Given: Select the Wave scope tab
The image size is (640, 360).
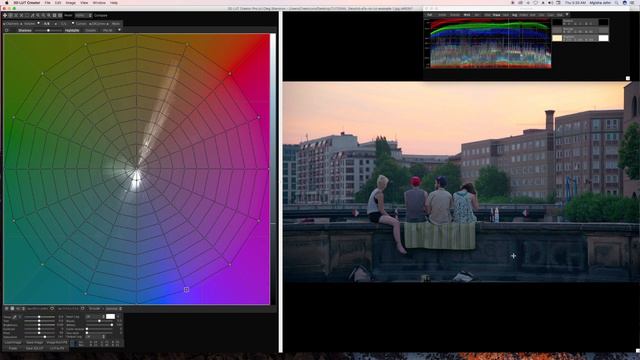Looking at the screenshot, I should point(496,15).
